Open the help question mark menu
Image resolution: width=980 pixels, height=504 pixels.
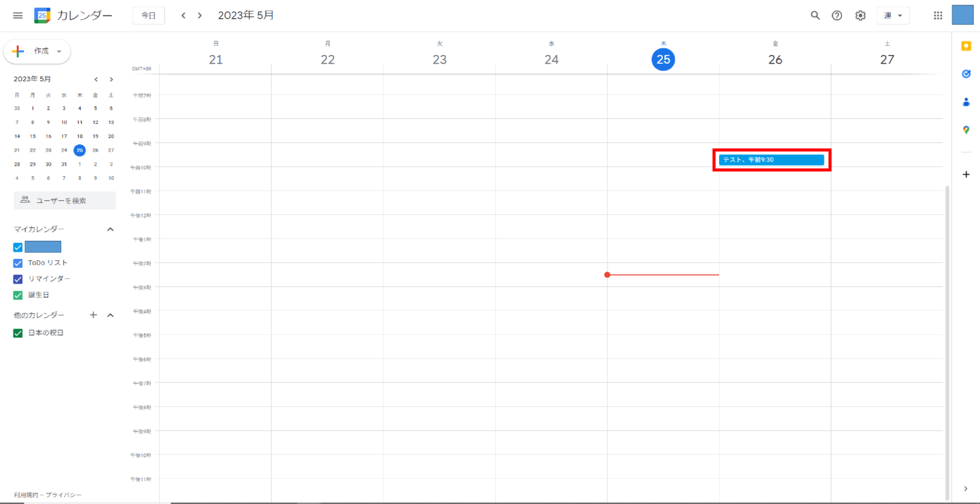837,16
